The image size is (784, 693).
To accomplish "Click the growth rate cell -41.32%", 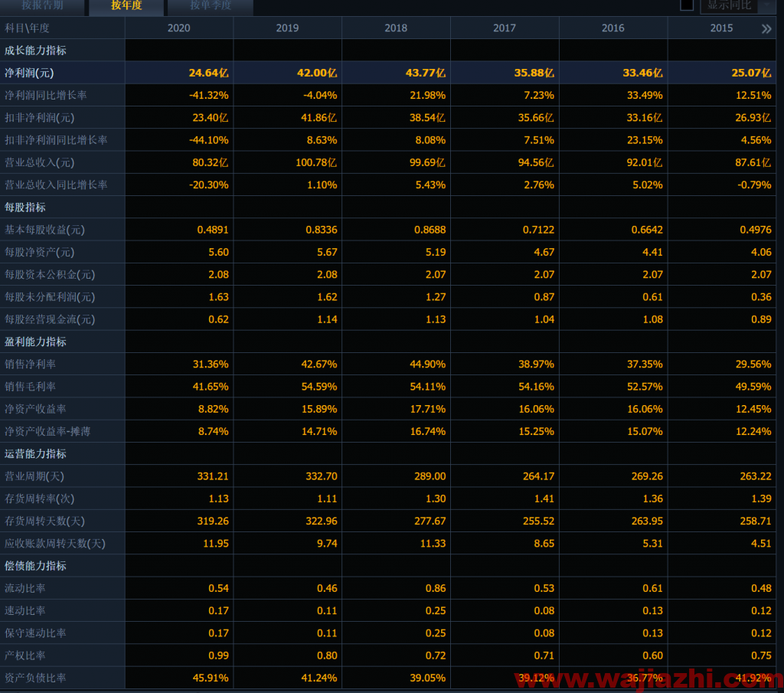I will [x=208, y=96].
